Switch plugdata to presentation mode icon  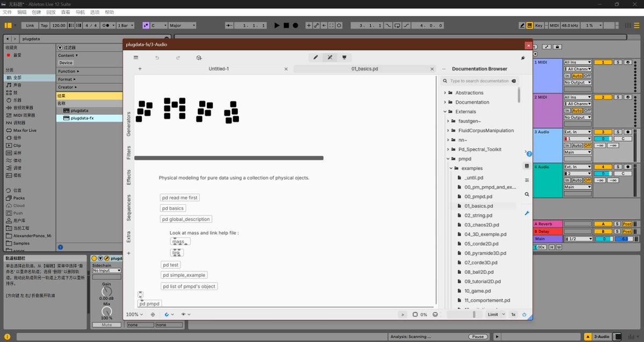point(344,57)
